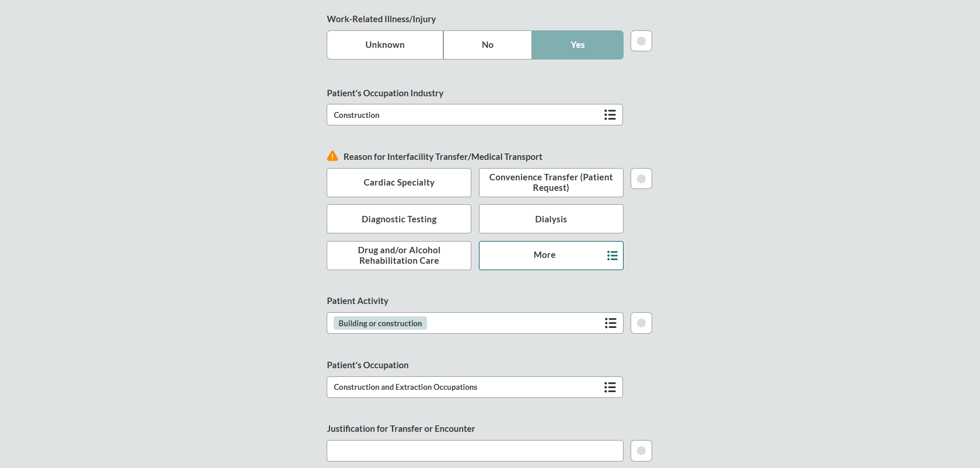980x468 pixels.
Task: Click circle button beside Patient Activity field
Action: tap(641, 323)
